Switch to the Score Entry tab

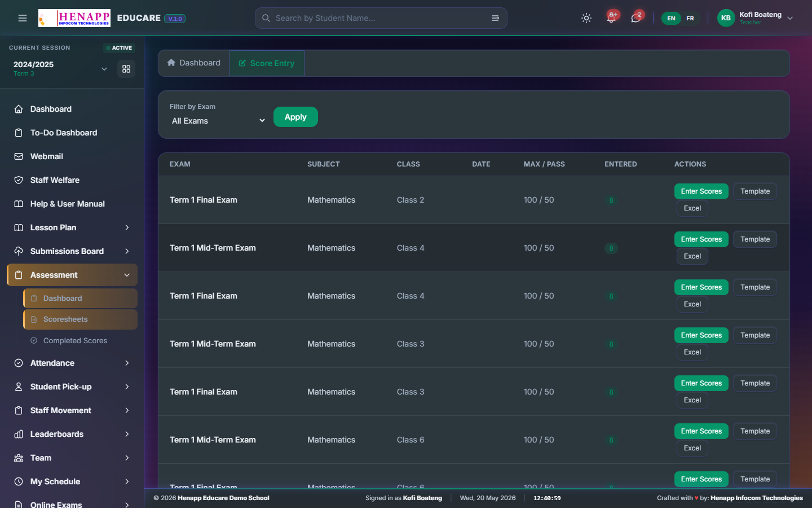point(267,63)
